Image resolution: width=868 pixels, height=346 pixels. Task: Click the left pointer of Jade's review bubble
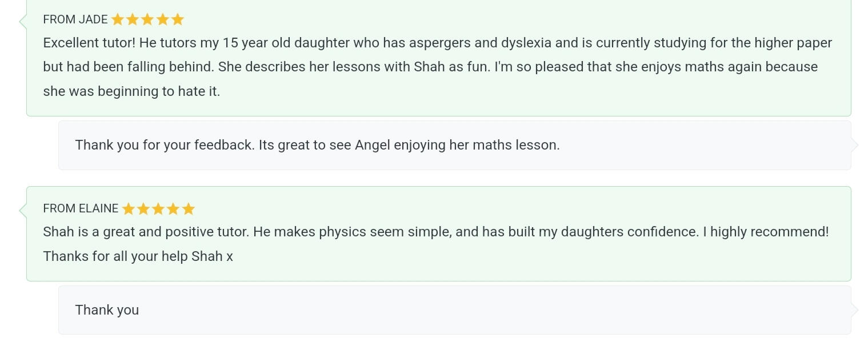click(x=23, y=22)
